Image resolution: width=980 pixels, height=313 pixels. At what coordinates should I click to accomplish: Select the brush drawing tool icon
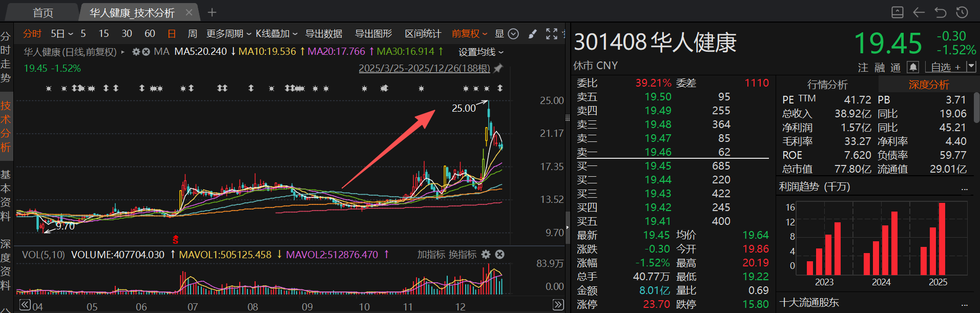tap(533, 34)
